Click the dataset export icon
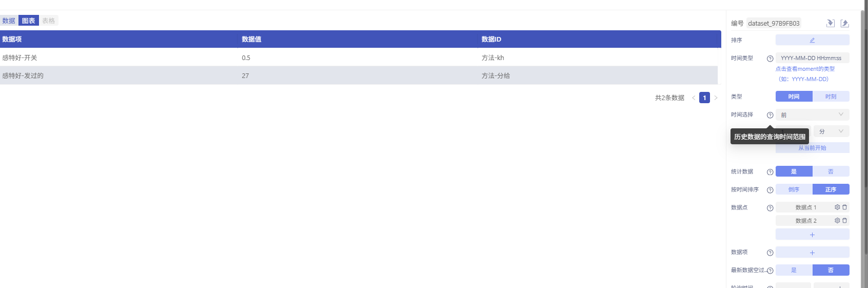868x288 pixels. [x=844, y=23]
